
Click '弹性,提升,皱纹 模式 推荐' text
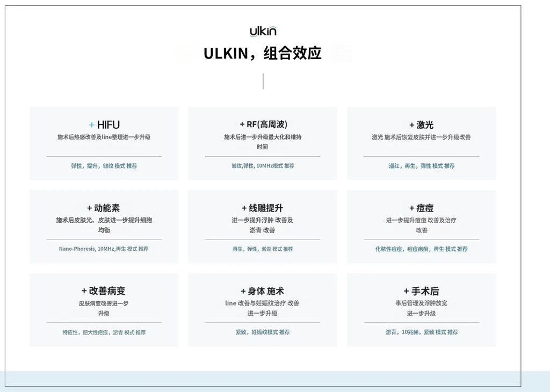click(x=104, y=166)
